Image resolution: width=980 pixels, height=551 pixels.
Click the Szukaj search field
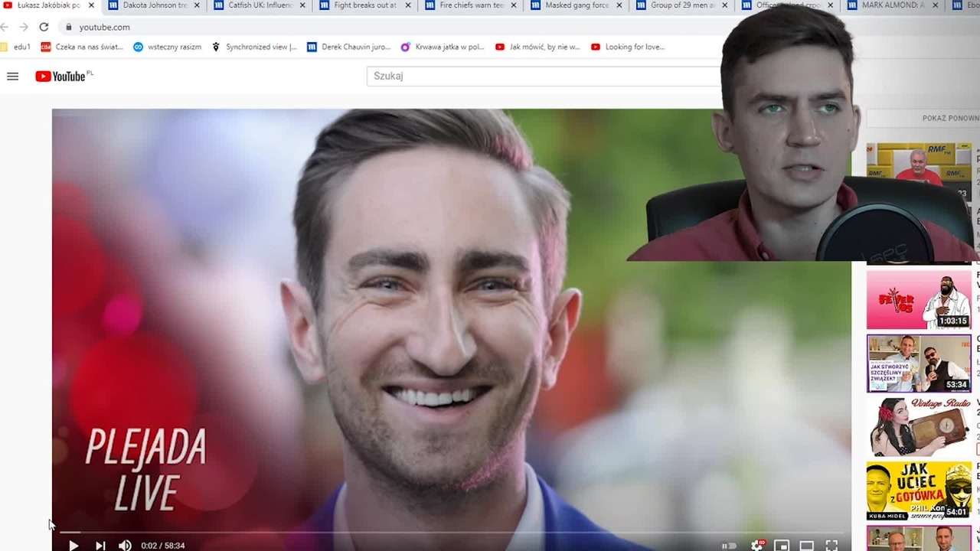point(544,76)
